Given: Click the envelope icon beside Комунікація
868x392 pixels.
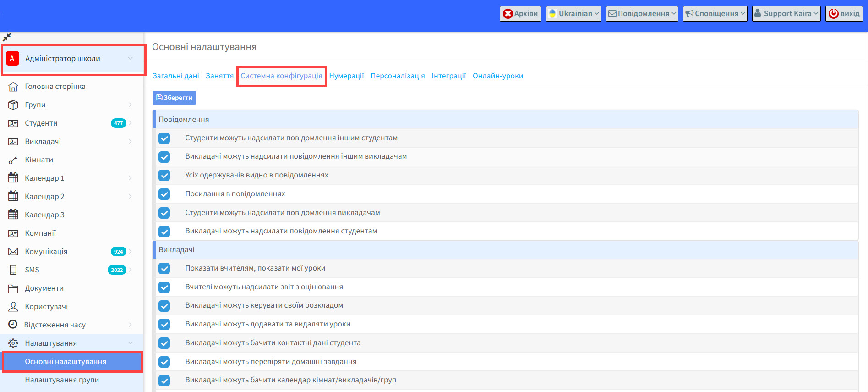Looking at the screenshot, I should click(13, 252).
